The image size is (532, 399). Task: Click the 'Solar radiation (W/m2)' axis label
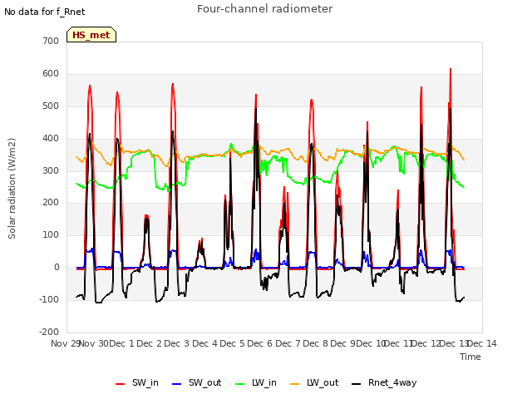coord(12,189)
